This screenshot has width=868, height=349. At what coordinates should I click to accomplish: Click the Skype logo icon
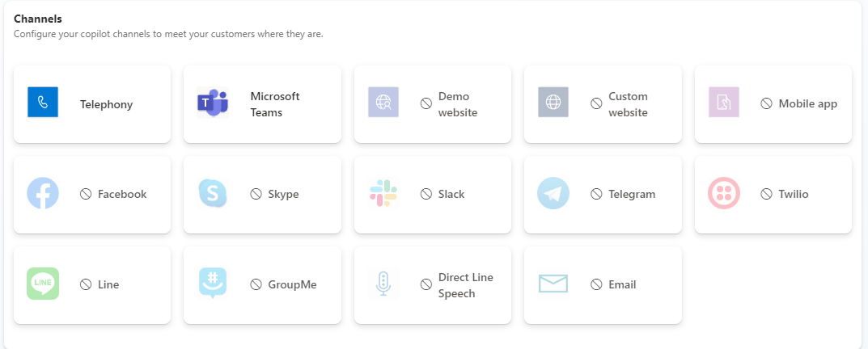pyautogui.click(x=213, y=194)
